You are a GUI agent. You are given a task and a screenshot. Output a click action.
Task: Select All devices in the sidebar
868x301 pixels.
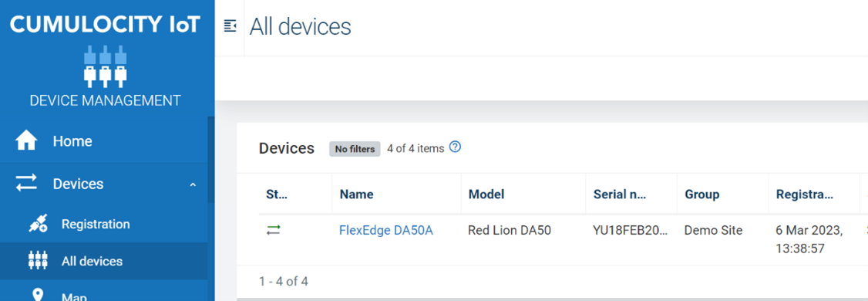104,261
